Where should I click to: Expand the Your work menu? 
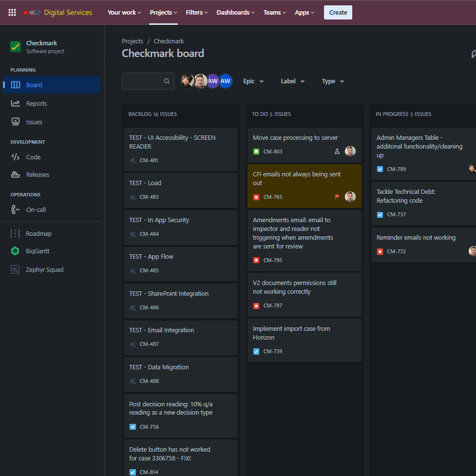click(124, 13)
